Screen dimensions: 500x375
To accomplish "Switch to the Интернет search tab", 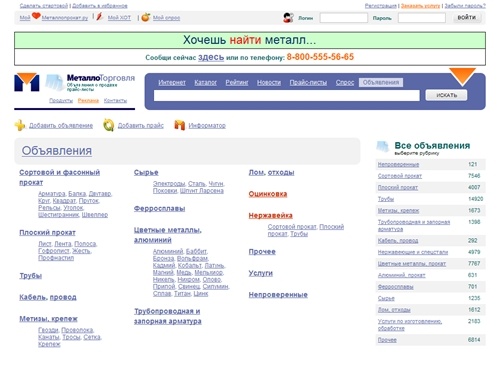I will pos(172,83).
